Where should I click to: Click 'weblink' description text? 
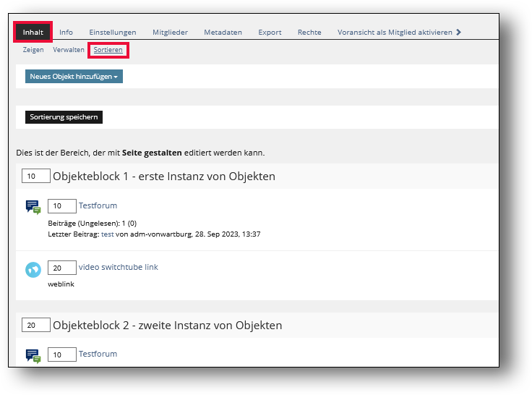pos(61,284)
